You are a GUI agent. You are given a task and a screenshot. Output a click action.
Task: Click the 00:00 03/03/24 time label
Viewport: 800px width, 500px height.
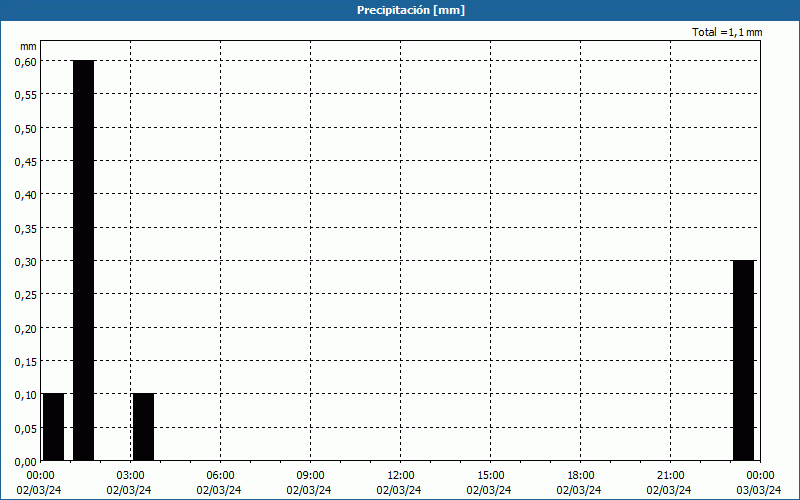tap(759, 483)
